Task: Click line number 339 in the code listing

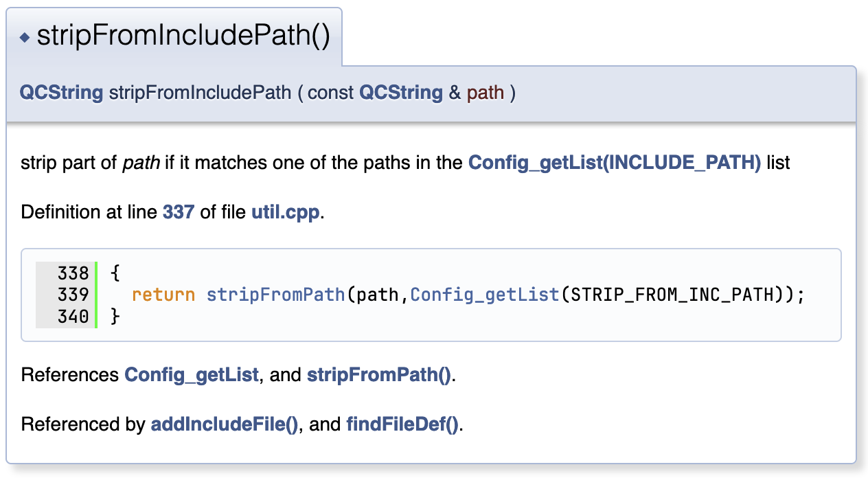Action: point(73,295)
